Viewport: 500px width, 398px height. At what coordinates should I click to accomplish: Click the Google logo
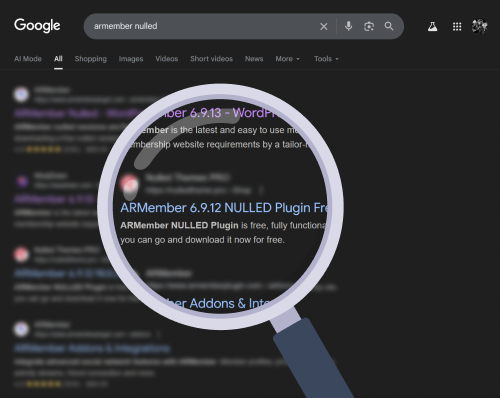[x=37, y=26]
